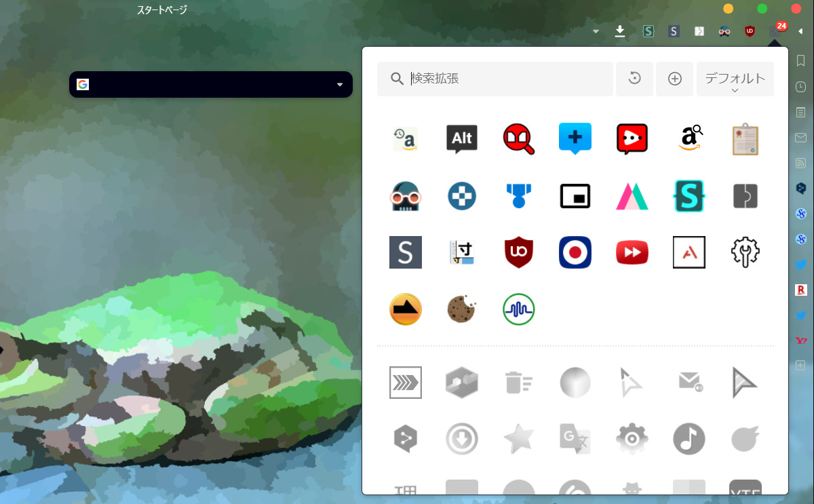
Task: Click the Google search field on start page
Action: 211,85
